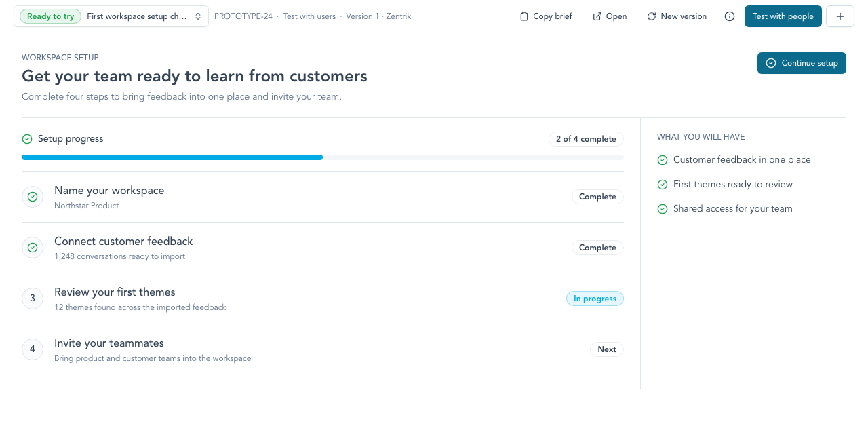Image resolution: width=868 pixels, height=441 pixels.
Task: Click the Setup progress label
Action: point(71,139)
